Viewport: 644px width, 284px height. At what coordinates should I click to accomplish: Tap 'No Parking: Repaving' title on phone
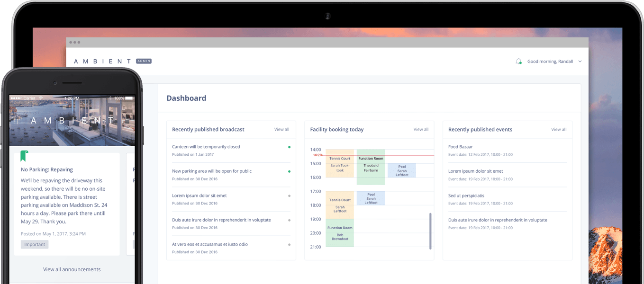[47, 169]
